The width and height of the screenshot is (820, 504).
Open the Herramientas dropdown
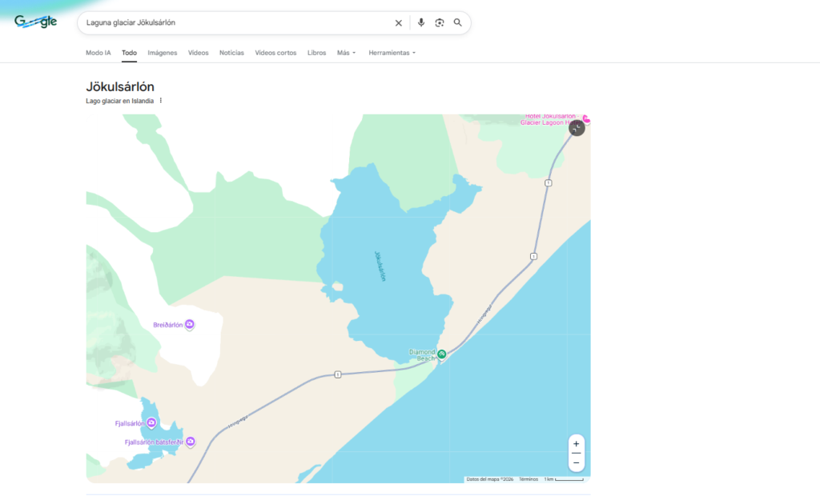392,53
